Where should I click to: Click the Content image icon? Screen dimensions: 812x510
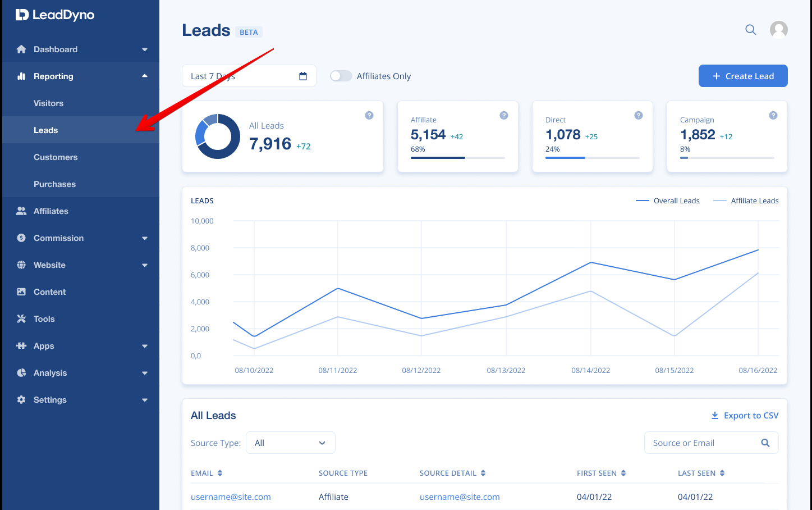pos(21,292)
